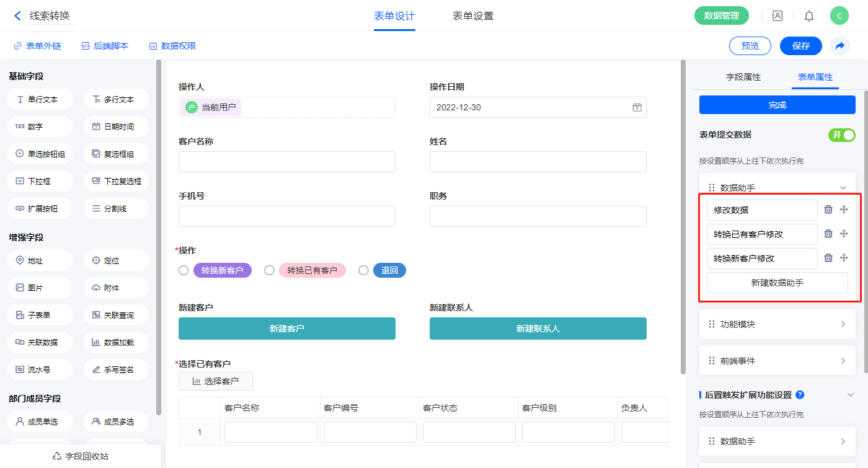Open the contacts icon in top bar
Viewport: 868px width, 468px height.
(777, 16)
